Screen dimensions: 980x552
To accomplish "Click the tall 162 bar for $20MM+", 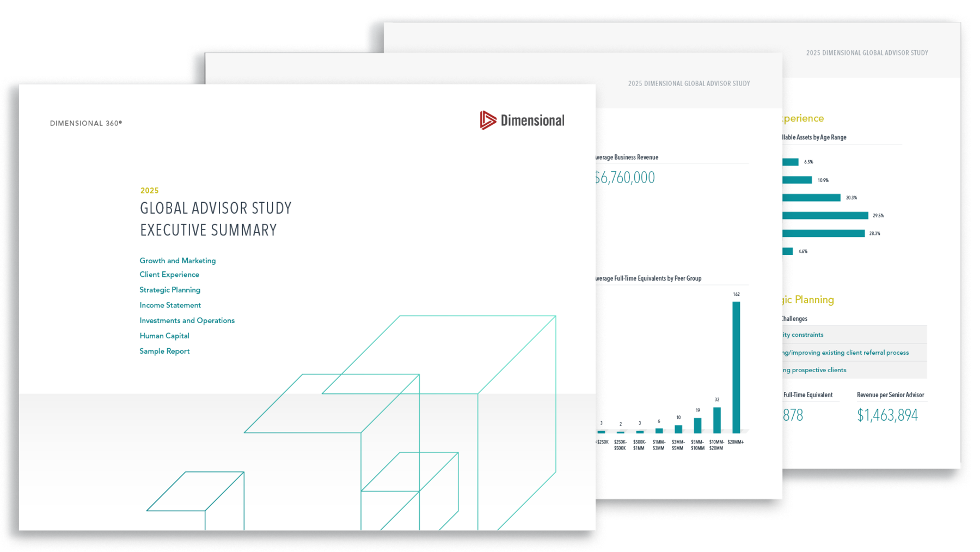I will click(736, 368).
